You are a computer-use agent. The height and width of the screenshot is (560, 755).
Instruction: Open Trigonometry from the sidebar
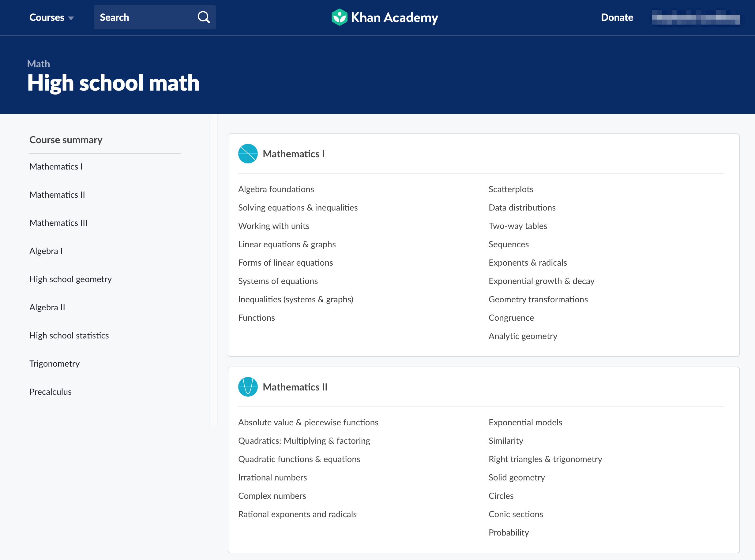pos(54,364)
